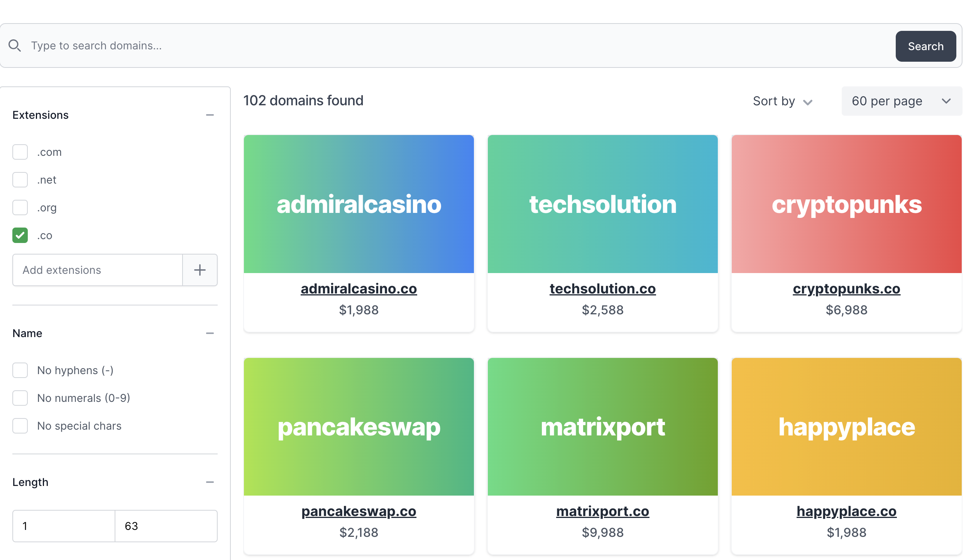Check the .com extension checkbox
Image resolution: width=971 pixels, height=560 pixels.
[x=20, y=152]
